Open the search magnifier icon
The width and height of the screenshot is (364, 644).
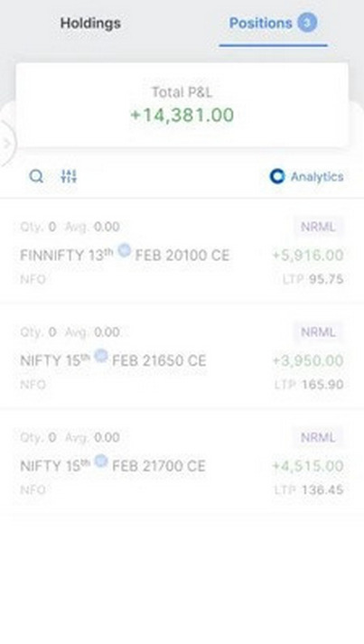36,177
